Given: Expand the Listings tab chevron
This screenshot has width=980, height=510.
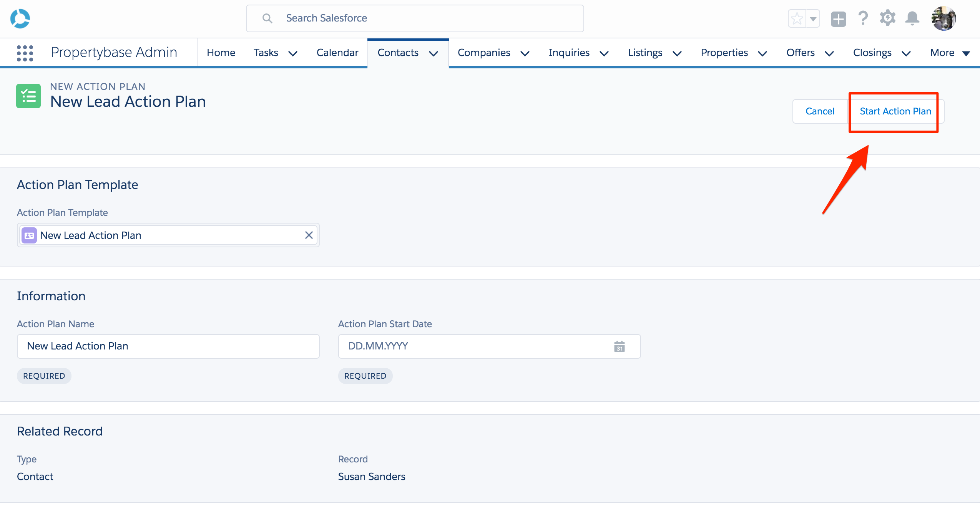Looking at the screenshot, I should pos(677,53).
